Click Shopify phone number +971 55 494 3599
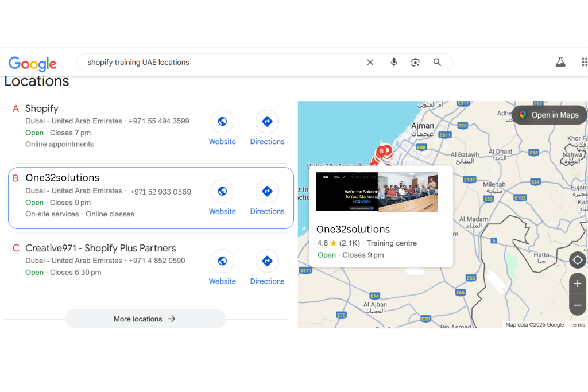Viewport: 588px width, 392px height. (x=159, y=121)
